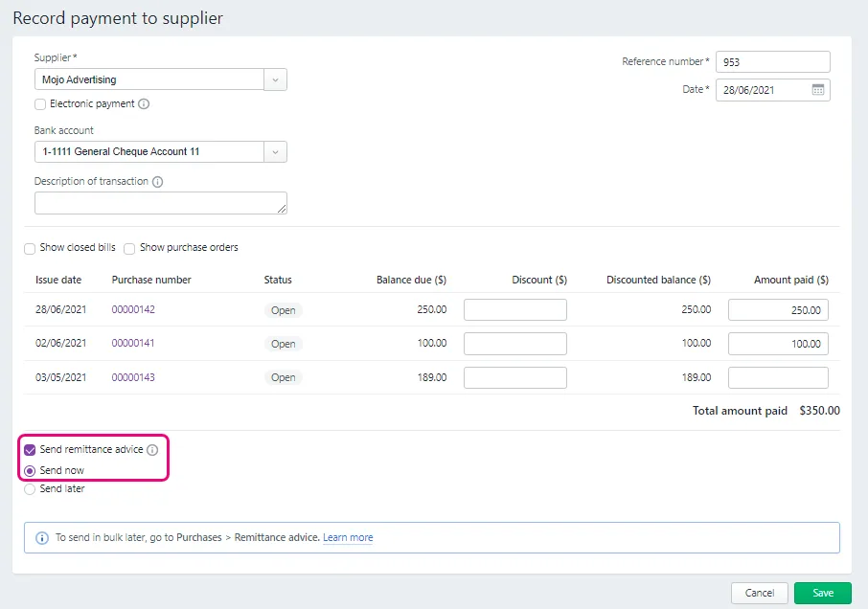Image resolution: width=868 pixels, height=609 pixels.
Task: Click the Date field showing 28/06/2021
Action: (x=773, y=90)
